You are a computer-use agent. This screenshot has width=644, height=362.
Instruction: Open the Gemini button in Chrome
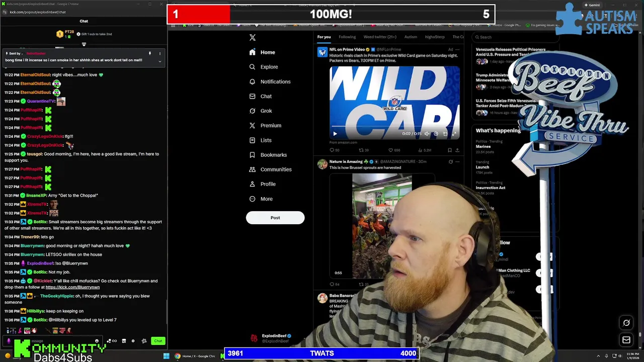(x=592, y=5)
